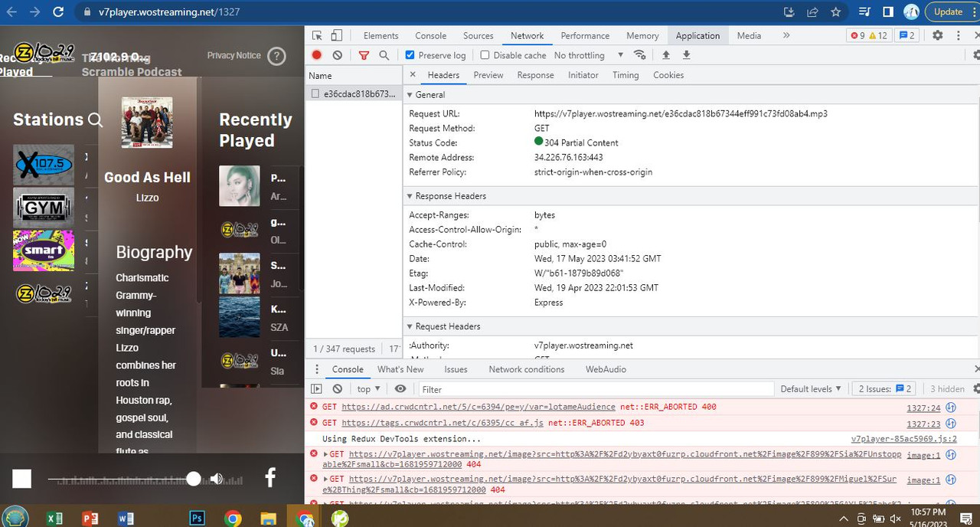Search stations with the magnifier icon
Image resolution: width=980 pixels, height=527 pixels.
click(x=95, y=119)
